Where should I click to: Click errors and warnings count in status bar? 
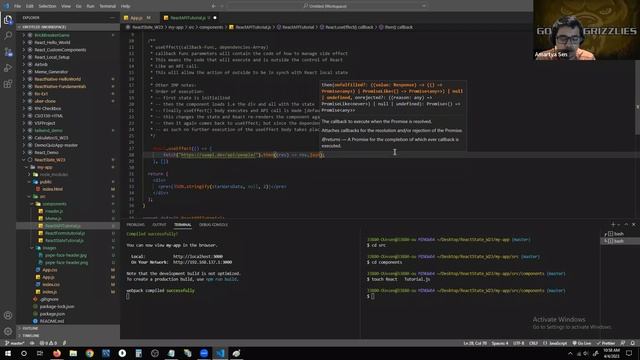48,343
